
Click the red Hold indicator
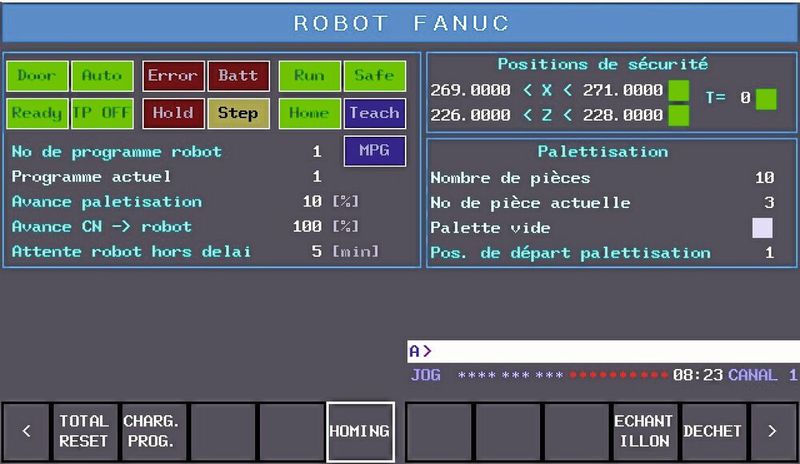click(x=173, y=113)
